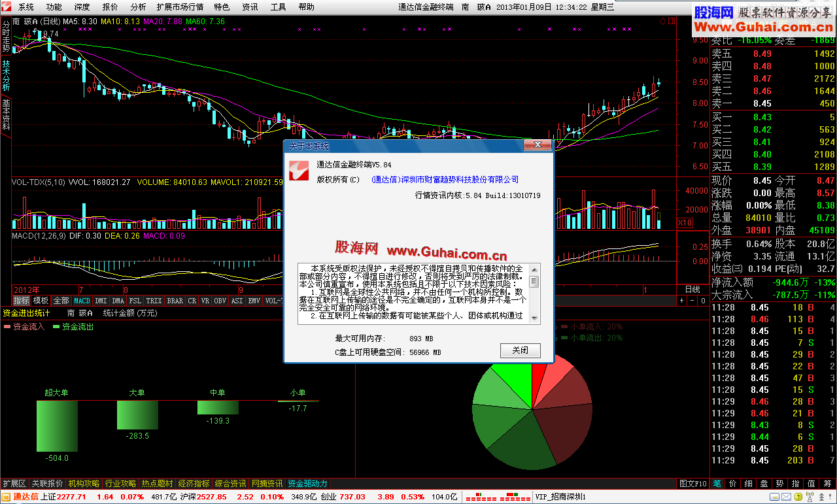Select the 指 index tab
Viewport: 837px width, 504px height.
point(795,484)
